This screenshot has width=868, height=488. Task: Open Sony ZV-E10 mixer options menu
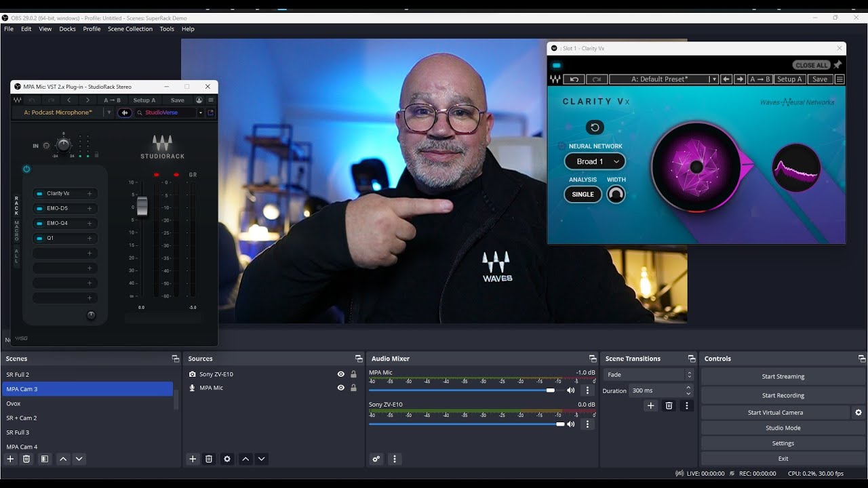point(587,424)
